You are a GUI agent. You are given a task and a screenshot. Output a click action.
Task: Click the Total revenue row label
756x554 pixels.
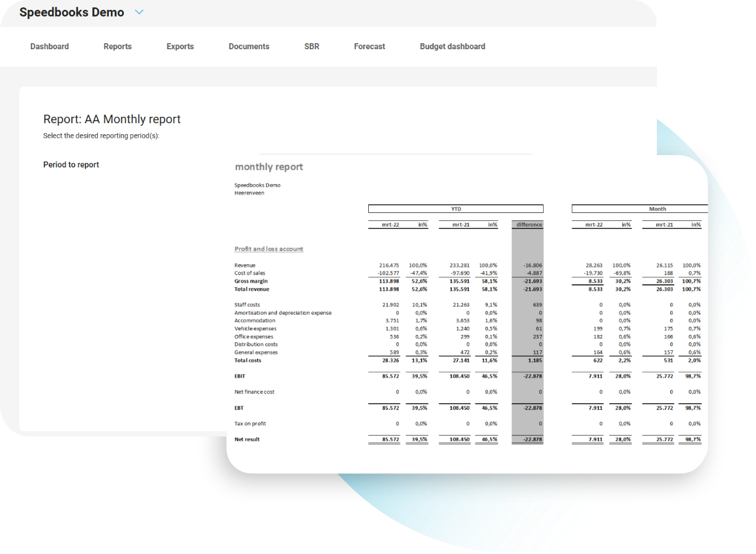252,289
